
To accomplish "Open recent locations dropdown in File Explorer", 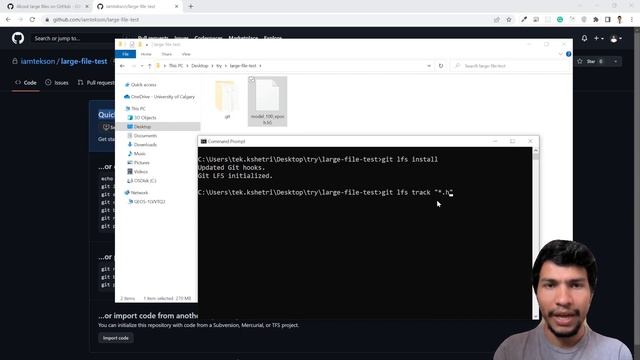I will click(142, 66).
